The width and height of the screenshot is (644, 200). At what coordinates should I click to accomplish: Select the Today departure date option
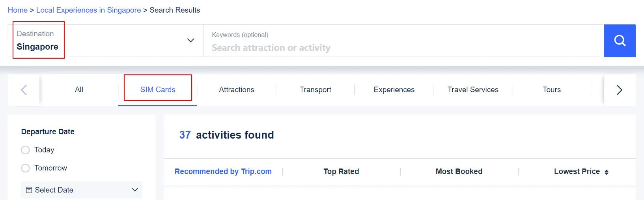(x=26, y=150)
